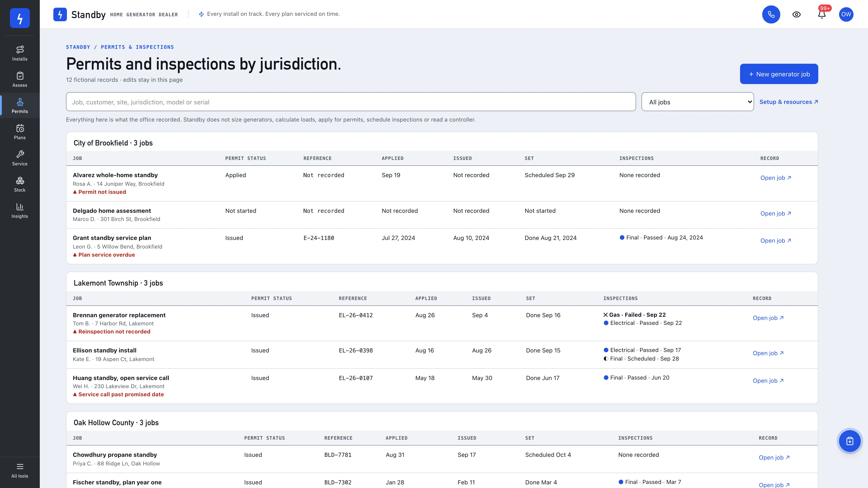Click the Standby header logo icon
This screenshot has height=488, width=868.
[x=60, y=14]
